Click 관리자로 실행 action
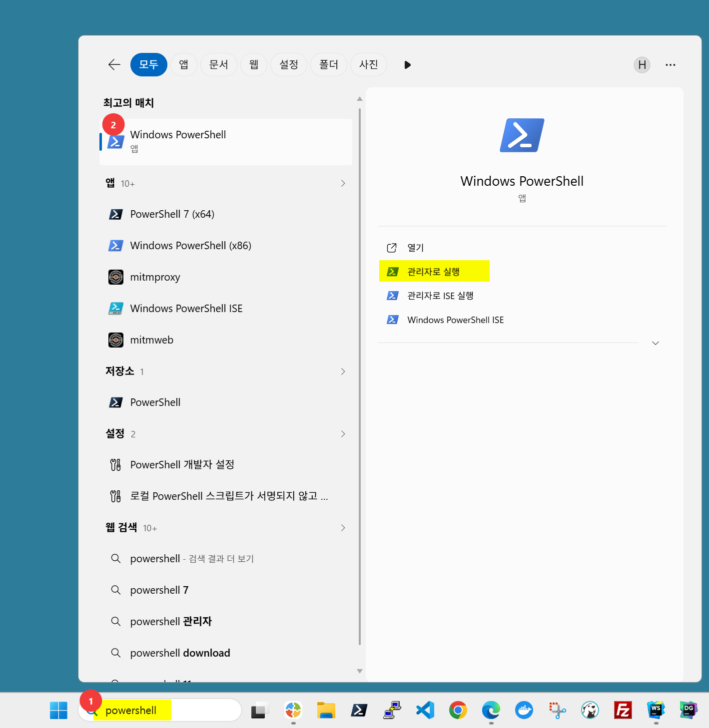This screenshot has height=728, width=709. pyautogui.click(x=434, y=272)
